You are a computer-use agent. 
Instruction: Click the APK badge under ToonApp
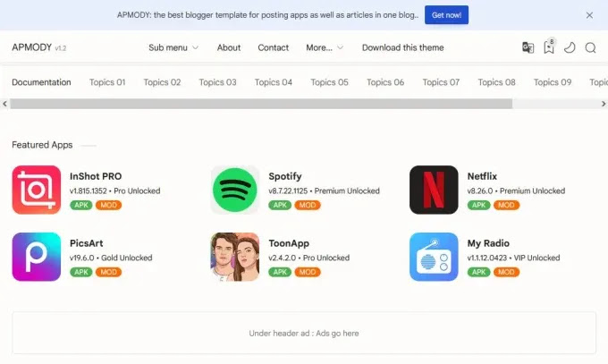280,272
